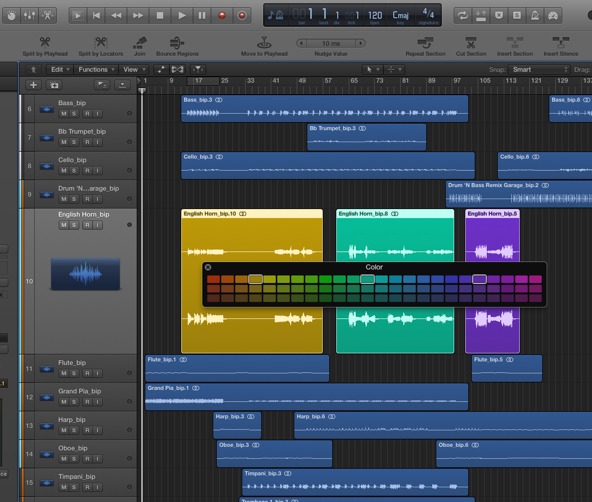Viewport: 592px width, 502px height.
Task: Click the tempo value 120
Action: (375, 15)
